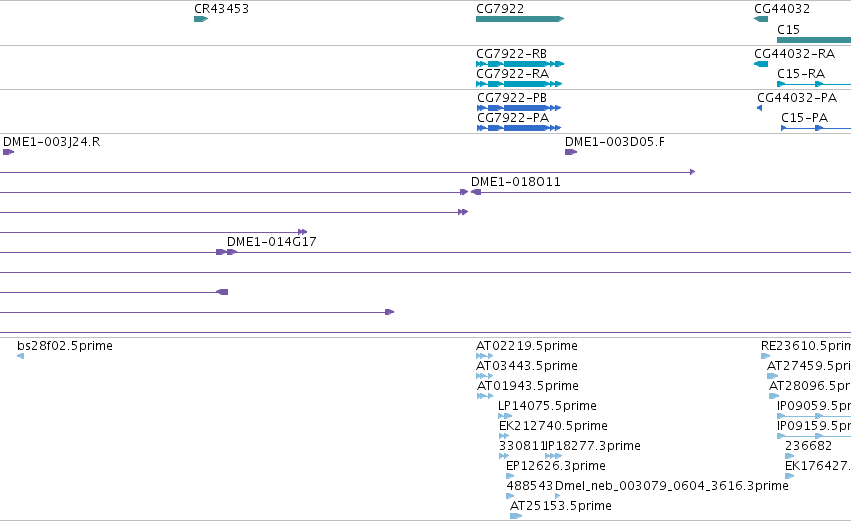Open the EK176427 EST feature
851x521 pixels.
click(790, 476)
